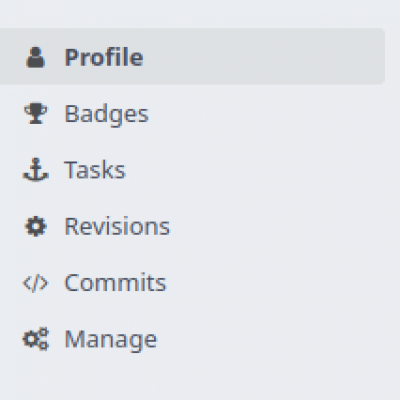Click the Tasks anchor icon
400x400 pixels.
[35, 170]
